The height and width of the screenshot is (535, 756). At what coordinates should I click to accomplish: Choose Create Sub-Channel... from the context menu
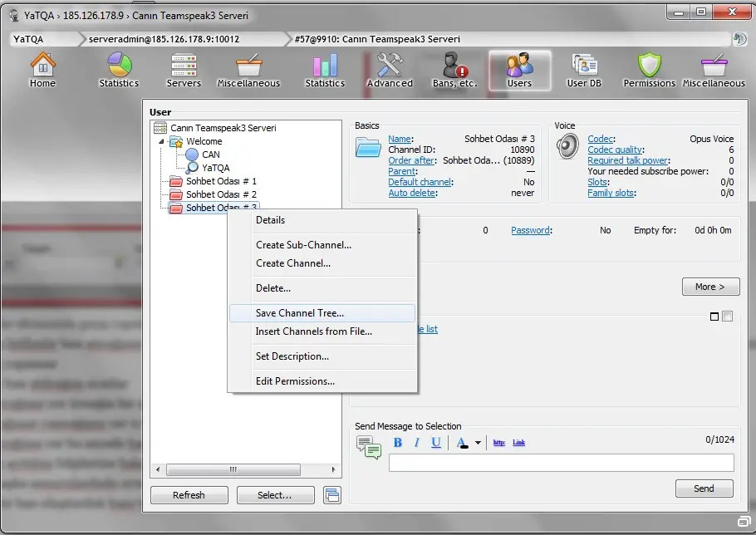pyautogui.click(x=322, y=245)
